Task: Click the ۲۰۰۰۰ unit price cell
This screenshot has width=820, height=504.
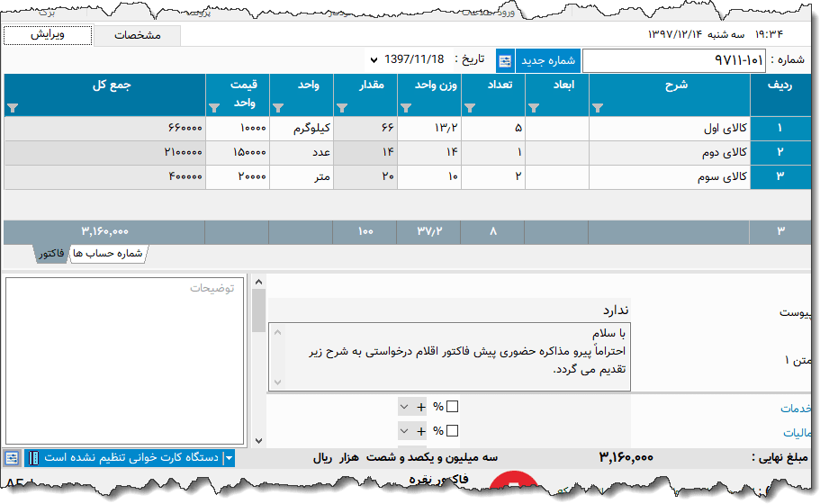Action: click(238, 176)
